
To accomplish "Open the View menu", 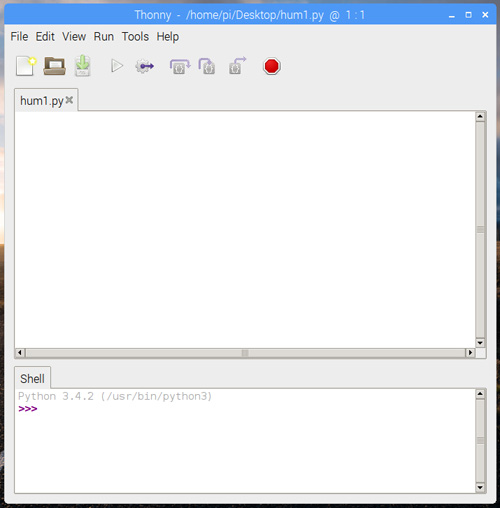I will coord(74,36).
